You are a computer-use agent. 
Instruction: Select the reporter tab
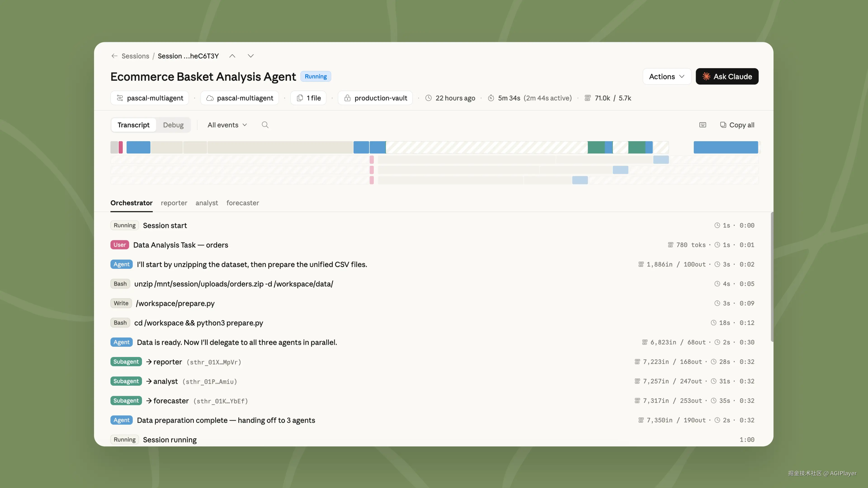point(174,203)
